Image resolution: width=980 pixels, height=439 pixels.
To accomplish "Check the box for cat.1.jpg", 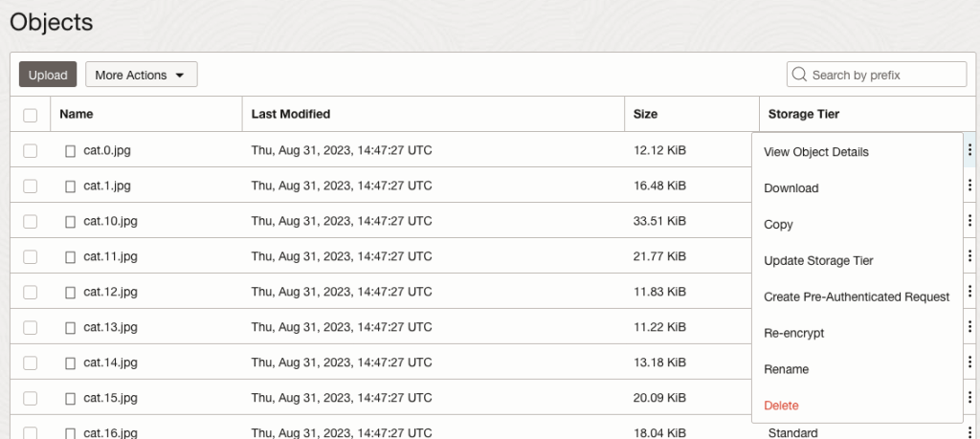I will click(30, 186).
